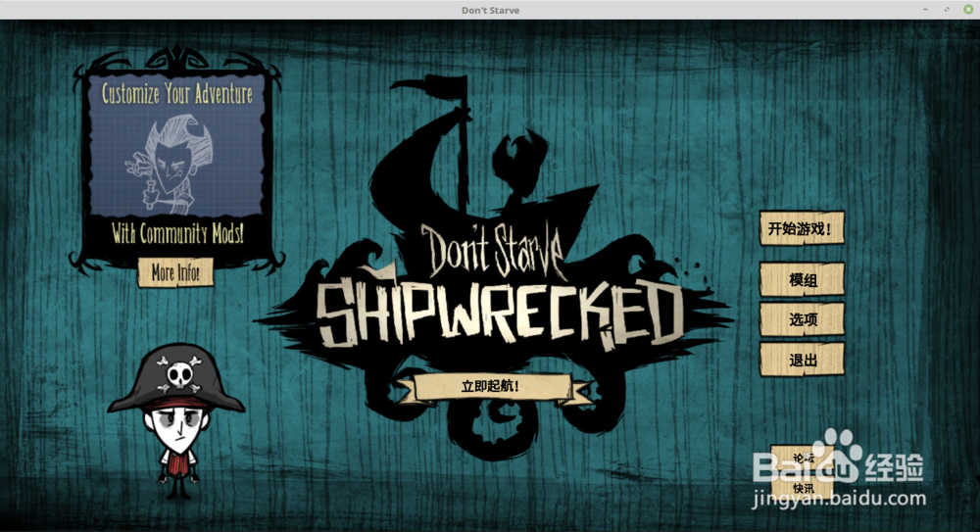This screenshot has width=980, height=532.
Task: Minimize the Don't Starve window
Action: [926, 10]
